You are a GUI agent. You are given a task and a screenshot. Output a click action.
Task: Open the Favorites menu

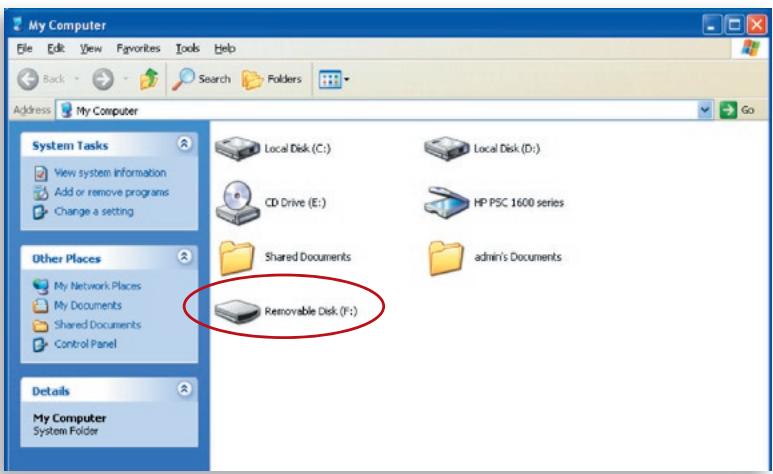click(x=138, y=48)
